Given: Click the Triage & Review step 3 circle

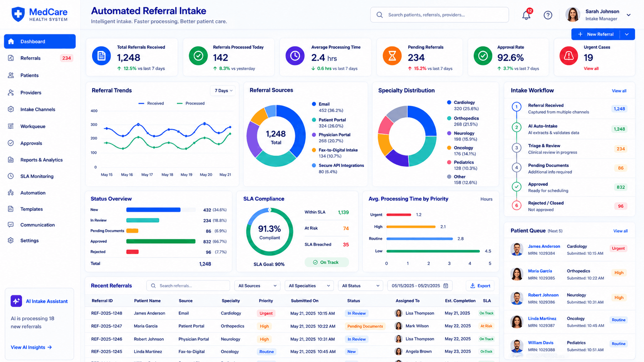Looking at the screenshot, I should click(517, 148).
